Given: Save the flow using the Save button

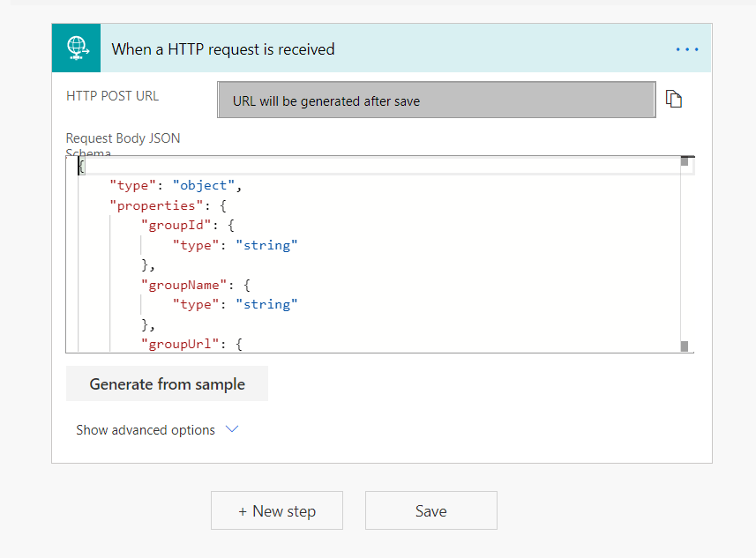Looking at the screenshot, I should click(x=431, y=511).
